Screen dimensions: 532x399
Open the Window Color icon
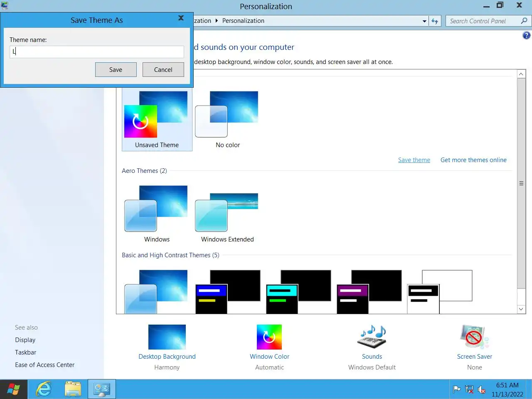click(269, 337)
